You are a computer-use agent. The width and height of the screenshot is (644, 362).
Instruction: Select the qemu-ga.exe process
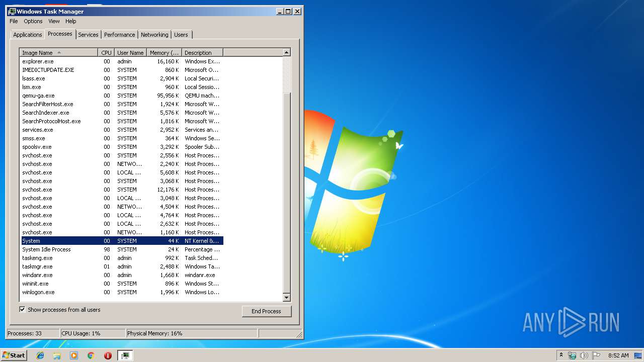[121, 96]
